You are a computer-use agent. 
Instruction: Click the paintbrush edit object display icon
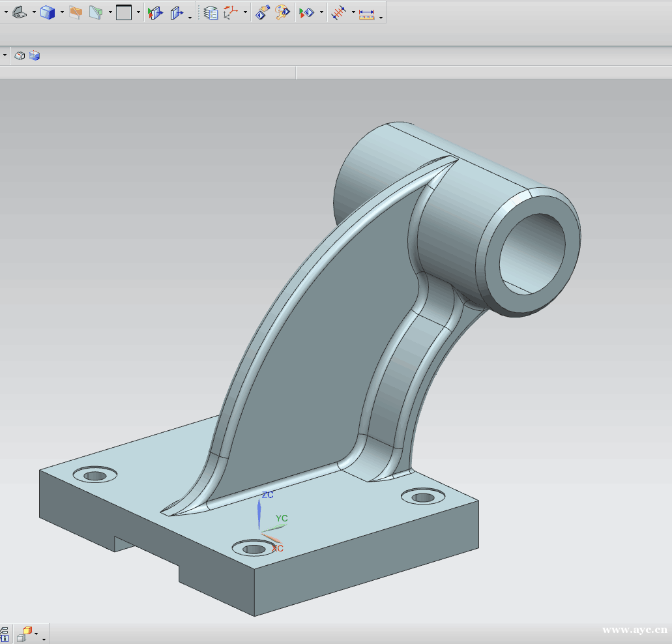coord(262,12)
